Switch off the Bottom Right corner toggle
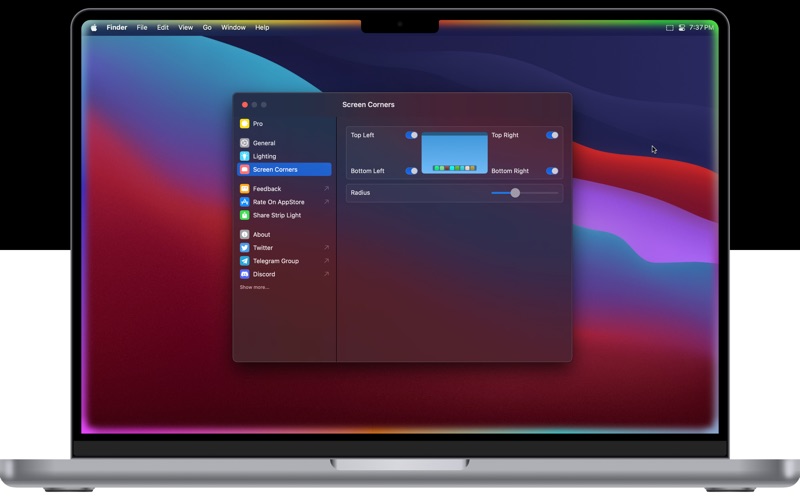 pos(552,171)
